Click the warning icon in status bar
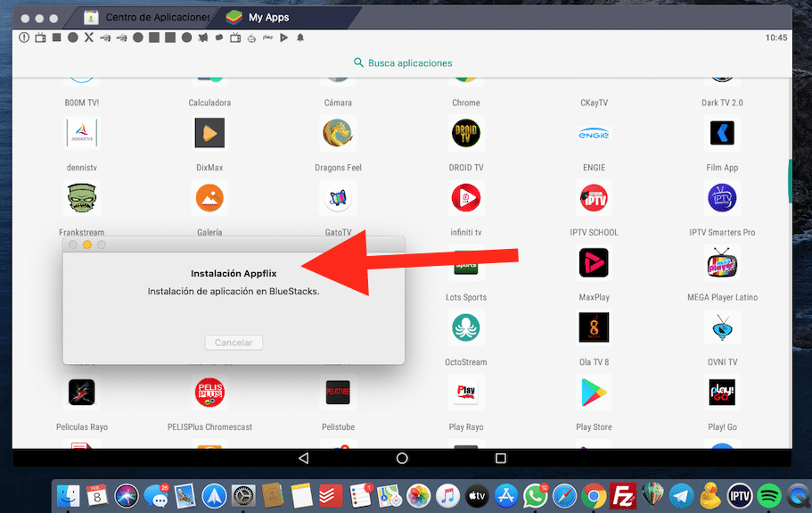Image resolution: width=812 pixels, height=513 pixels. point(24,37)
